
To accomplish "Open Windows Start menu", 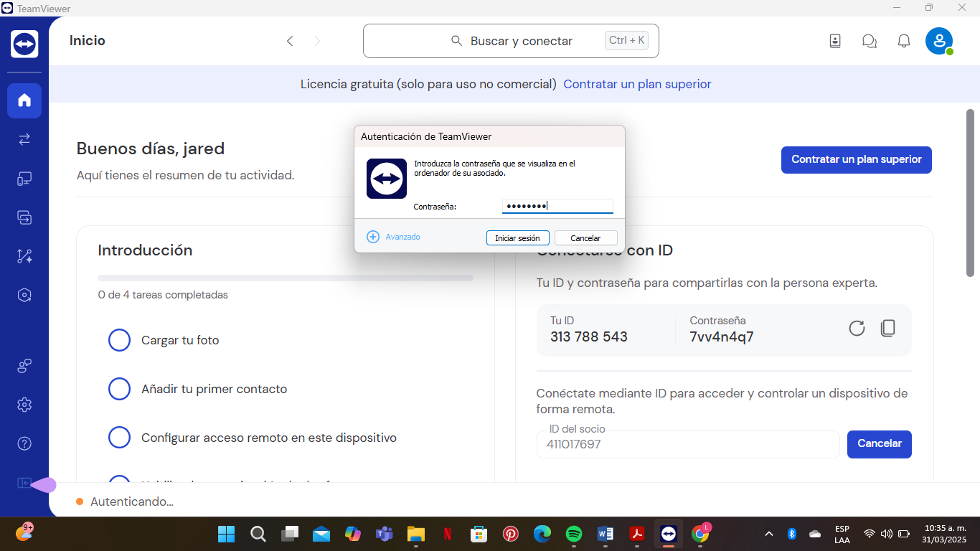I will 226,534.
